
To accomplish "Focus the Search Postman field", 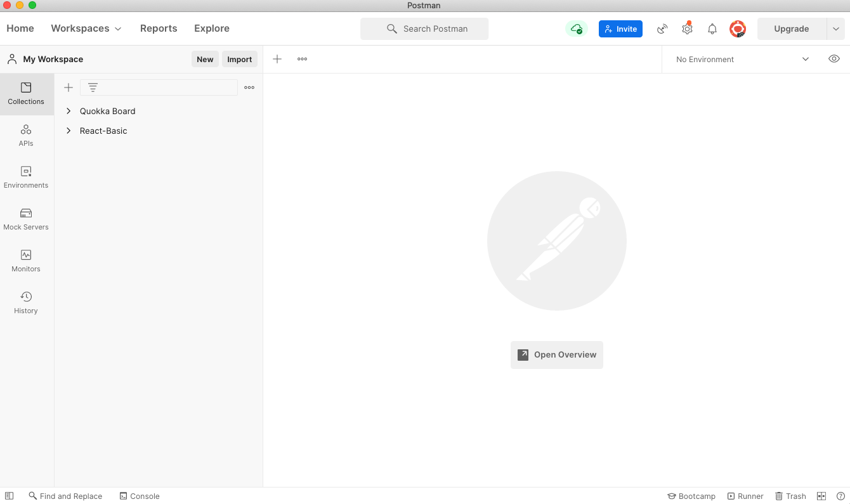I will click(x=424, y=29).
